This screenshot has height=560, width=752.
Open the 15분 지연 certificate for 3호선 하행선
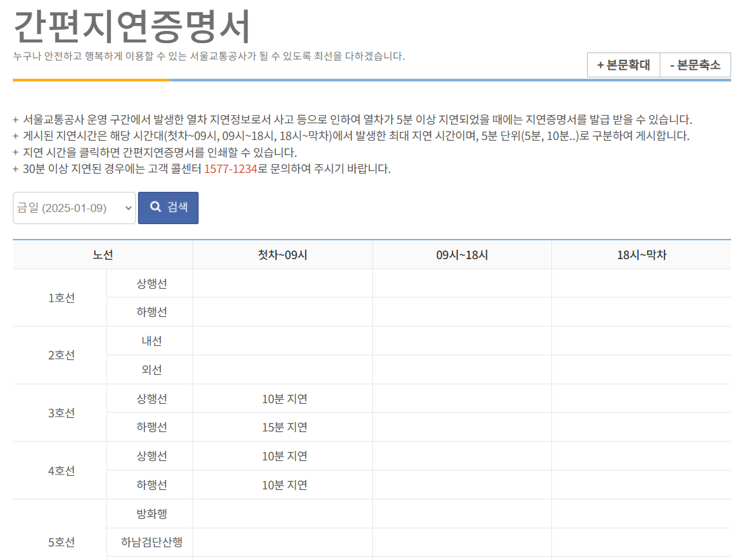point(283,427)
